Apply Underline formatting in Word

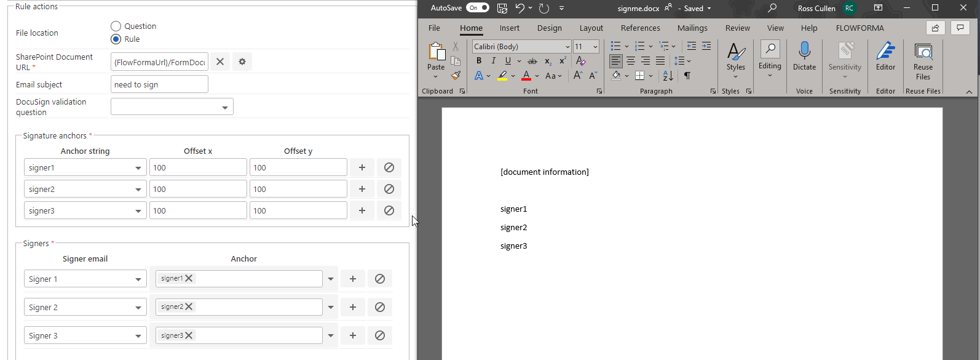coord(508,61)
